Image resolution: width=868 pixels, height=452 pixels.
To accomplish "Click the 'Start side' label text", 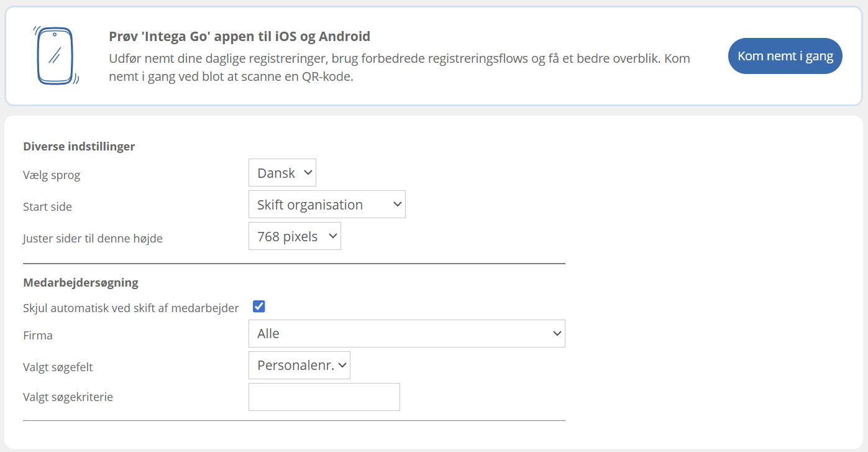I will click(x=47, y=207).
